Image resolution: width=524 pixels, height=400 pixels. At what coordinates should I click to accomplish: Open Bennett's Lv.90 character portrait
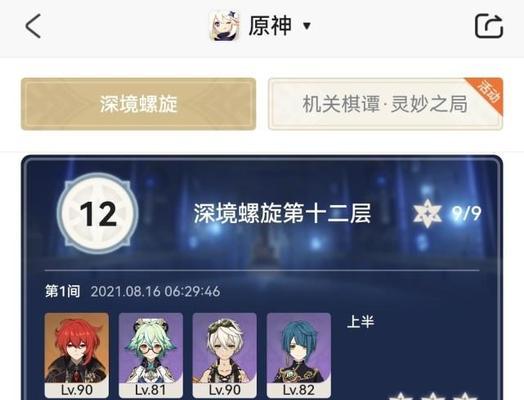click(x=225, y=356)
